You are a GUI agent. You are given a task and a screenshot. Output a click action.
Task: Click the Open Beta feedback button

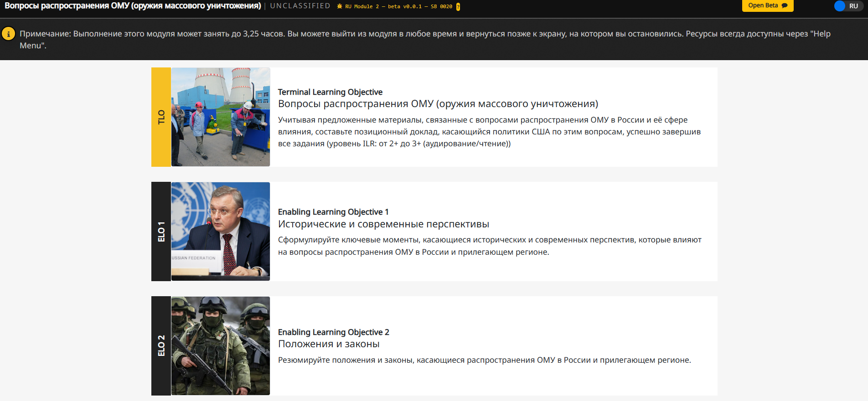click(767, 5)
